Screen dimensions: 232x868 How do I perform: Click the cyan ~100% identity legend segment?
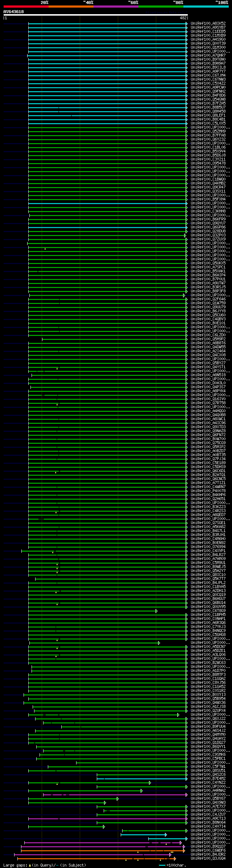(x=206, y=7)
